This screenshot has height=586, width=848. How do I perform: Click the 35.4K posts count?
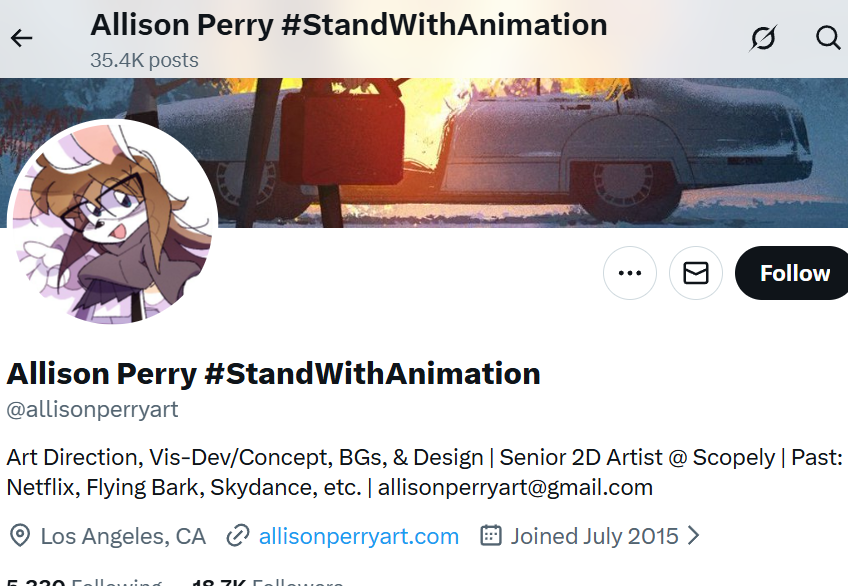pyautogui.click(x=144, y=60)
